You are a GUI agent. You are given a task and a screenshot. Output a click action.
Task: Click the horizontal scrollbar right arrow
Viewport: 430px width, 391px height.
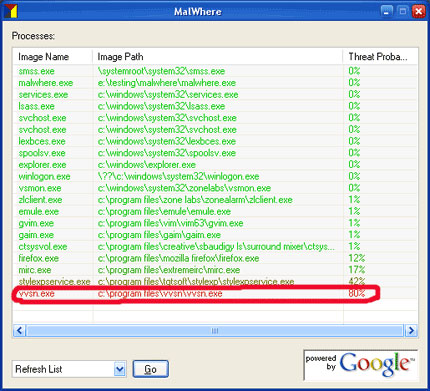[411, 331]
